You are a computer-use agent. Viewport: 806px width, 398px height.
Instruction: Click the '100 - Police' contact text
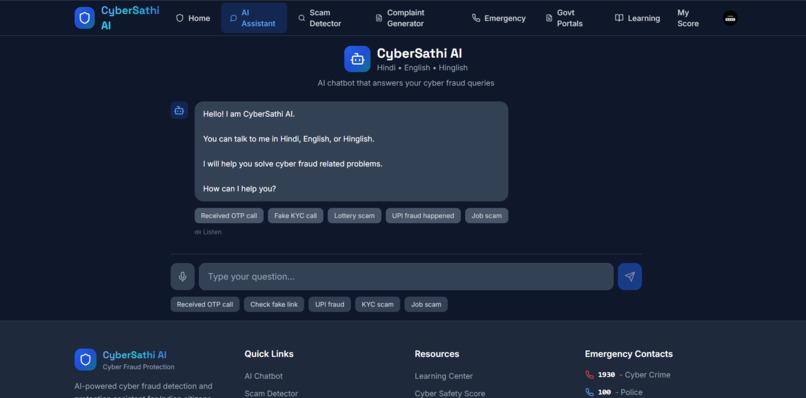pyautogui.click(x=620, y=392)
